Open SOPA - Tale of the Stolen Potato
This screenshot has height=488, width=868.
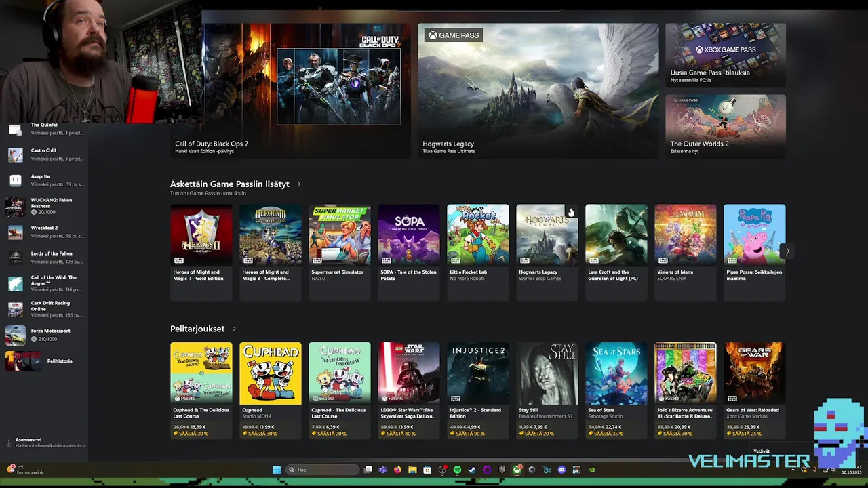point(408,252)
